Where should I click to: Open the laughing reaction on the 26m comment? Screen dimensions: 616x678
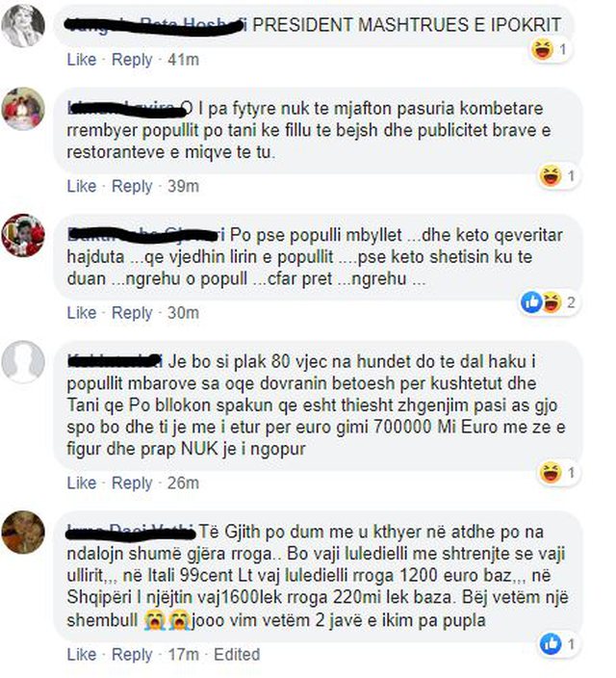pyautogui.click(x=551, y=473)
